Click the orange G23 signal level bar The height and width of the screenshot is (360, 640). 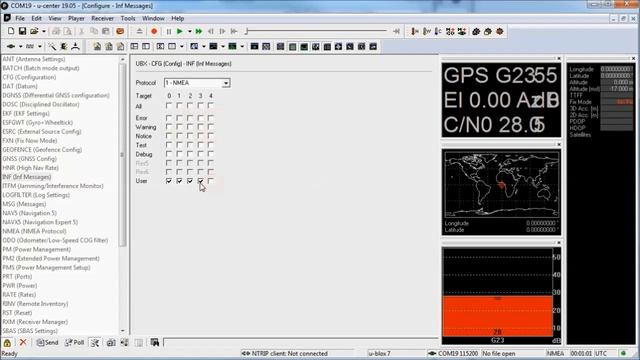coord(497,316)
